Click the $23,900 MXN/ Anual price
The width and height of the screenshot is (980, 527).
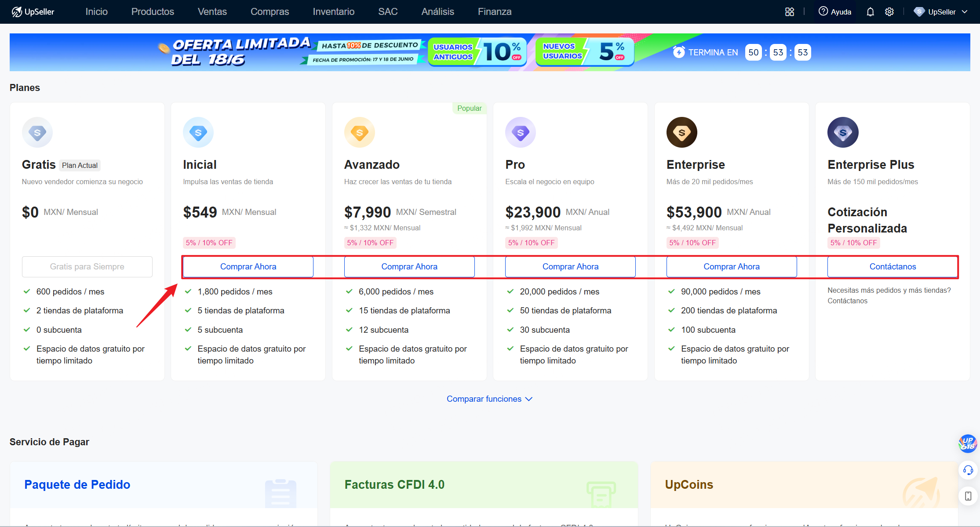tap(557, 212)
